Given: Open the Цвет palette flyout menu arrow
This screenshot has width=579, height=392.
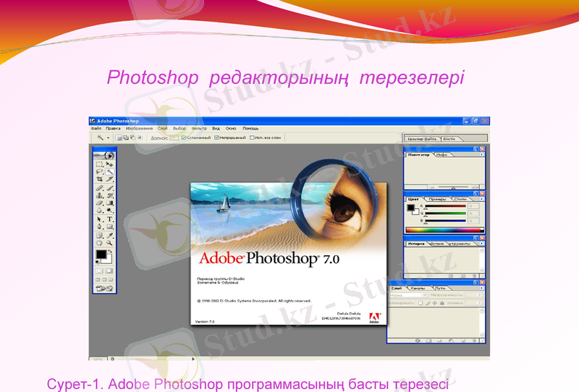Looking at the screenshot, I should pyautogui.click(x=481, y=199).
